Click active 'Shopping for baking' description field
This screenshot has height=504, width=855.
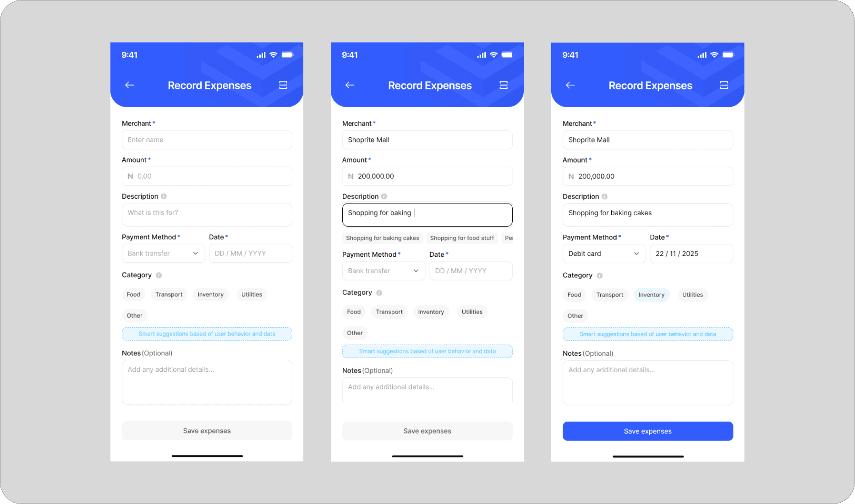427,215
